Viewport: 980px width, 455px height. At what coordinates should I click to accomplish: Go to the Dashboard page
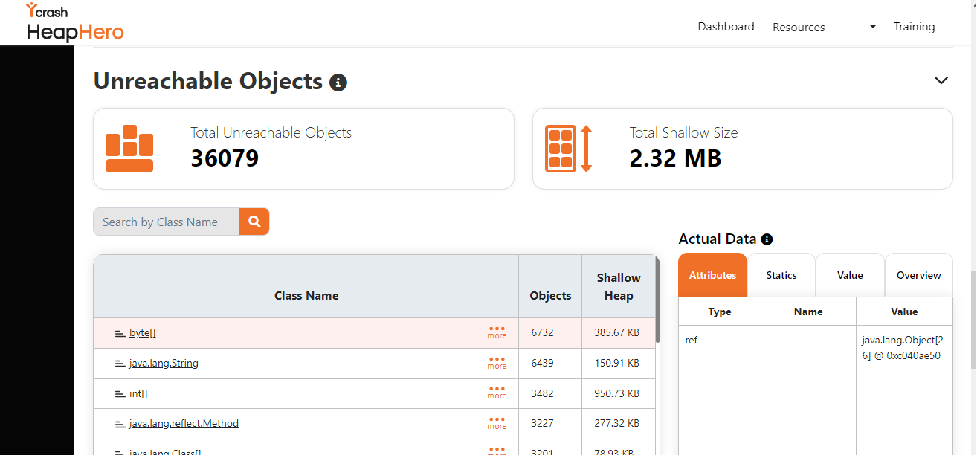(726, 27)
